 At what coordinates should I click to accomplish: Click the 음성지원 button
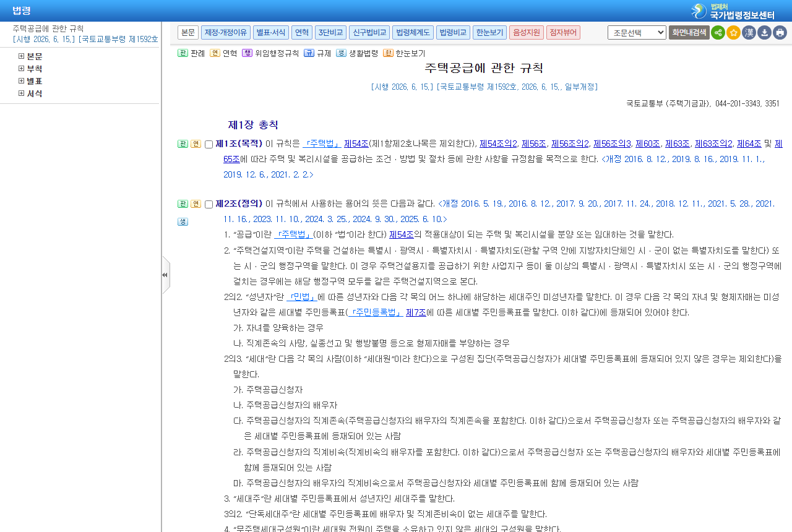527,33
